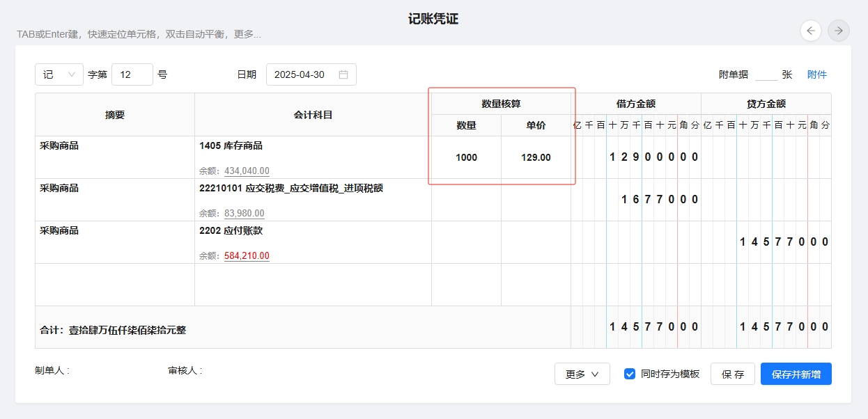The image size is (868, 419).
Task: Click the voucher number field 12
Action: 132,74
